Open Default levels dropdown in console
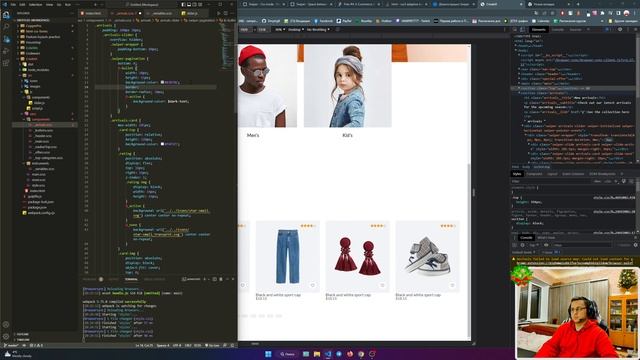This screenshot has width=640, height=360. 524,252
